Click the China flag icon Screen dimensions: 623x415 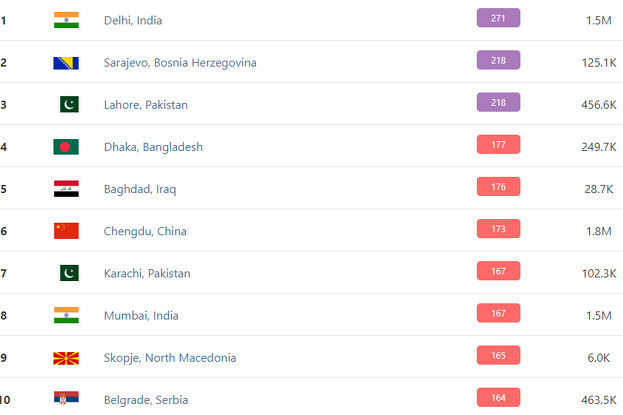(x=66, y=231)
